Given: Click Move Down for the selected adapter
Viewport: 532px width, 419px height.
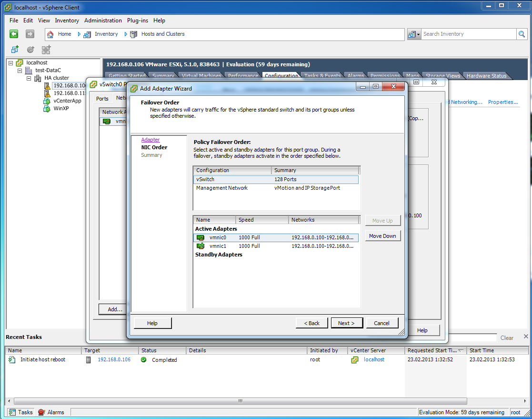Looking at the screenshot, I should click(382, 236).
